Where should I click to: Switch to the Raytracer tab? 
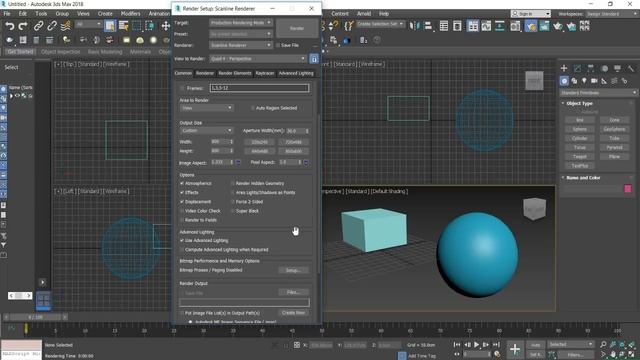pyautogui.click(x=265, y=73)
